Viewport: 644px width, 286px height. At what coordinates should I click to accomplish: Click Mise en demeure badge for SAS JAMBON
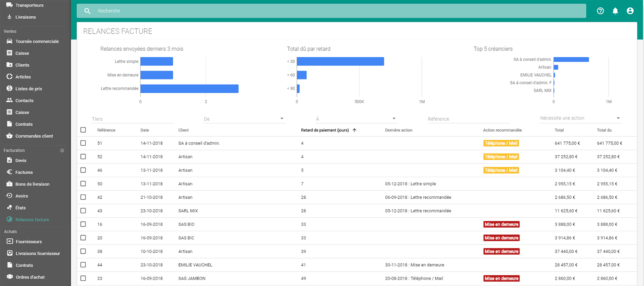pyautogui.click(x=501, y=278)
